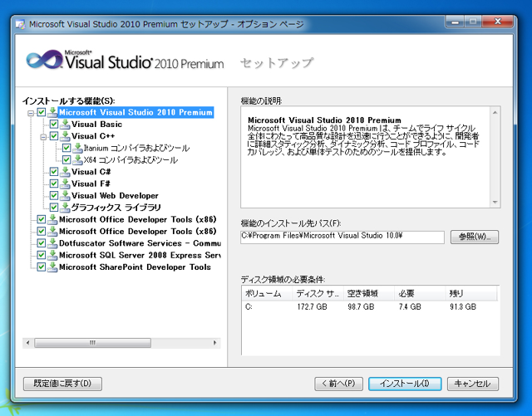Toggle Microsoft SQL Server 2008 Express checkbox
This screenshot has height=416, width=532.
click(42, 255)
